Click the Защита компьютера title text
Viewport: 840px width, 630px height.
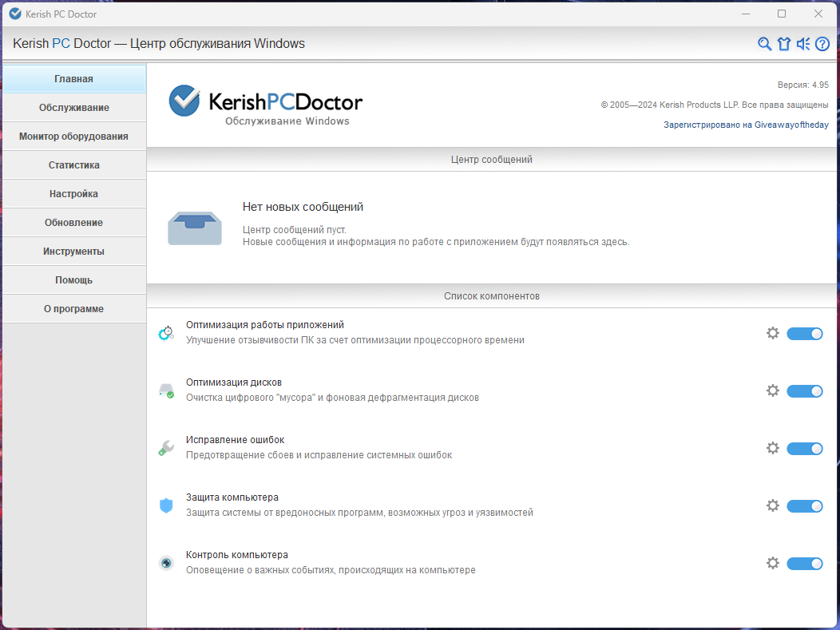point(232,497)
